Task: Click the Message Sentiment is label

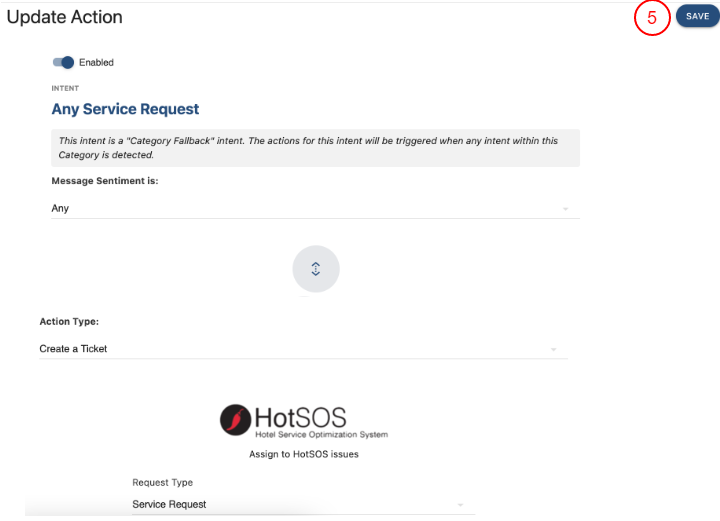Action: point(105,181)
